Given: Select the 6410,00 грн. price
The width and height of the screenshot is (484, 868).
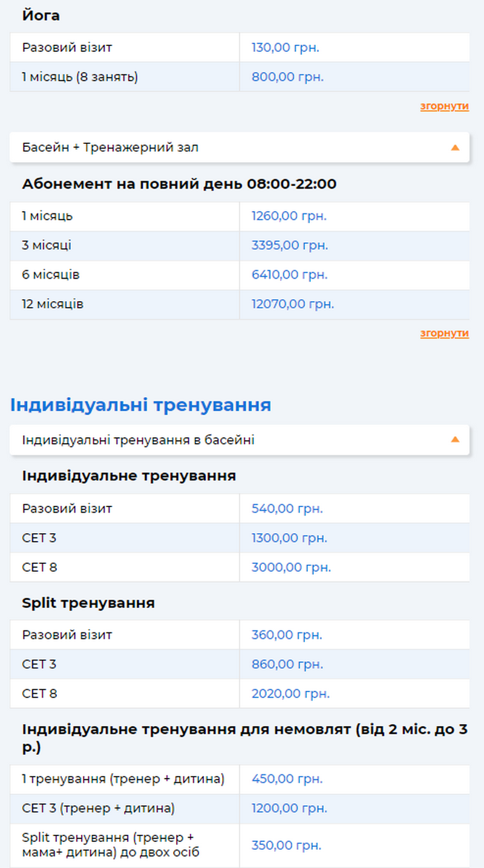Looking at the screenshot, I should (289, 275).
